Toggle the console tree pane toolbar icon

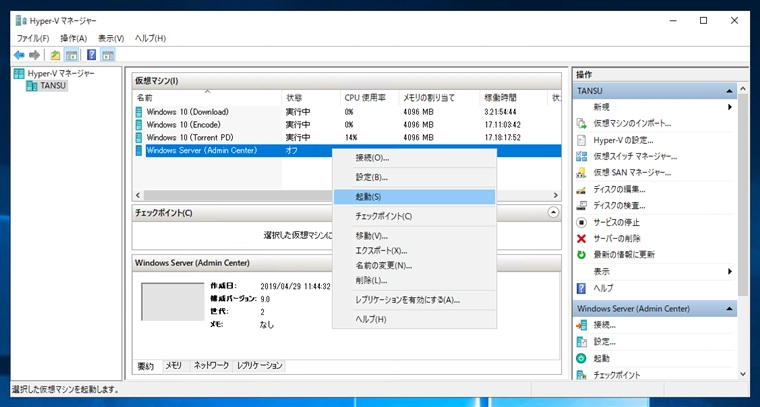click(x=71, y=55)
